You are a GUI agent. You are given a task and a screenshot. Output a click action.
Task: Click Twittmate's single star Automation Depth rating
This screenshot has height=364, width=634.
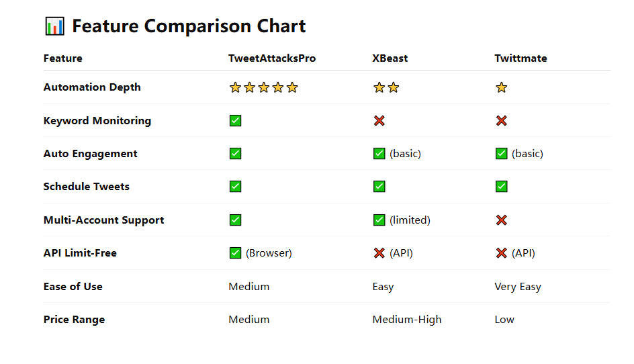pyautogui.click(x=502, y=87)
